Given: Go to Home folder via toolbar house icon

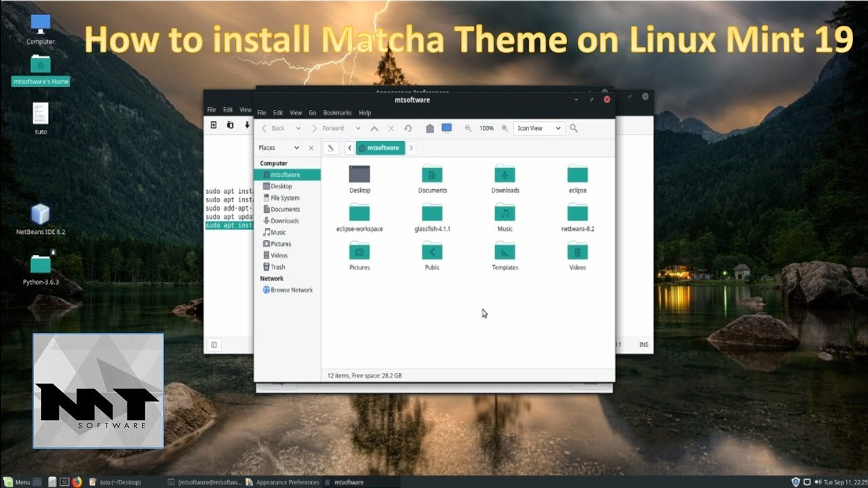Looking at the screenshot, I should point(430,128).
